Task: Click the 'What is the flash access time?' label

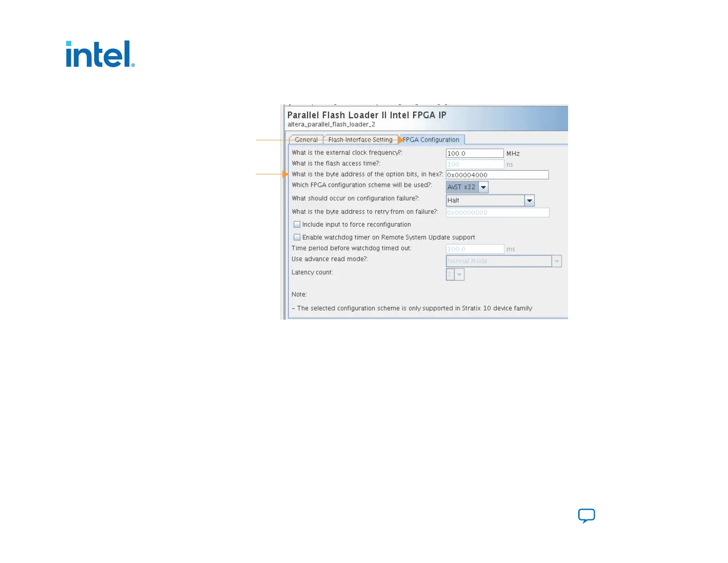Action: 336,164
